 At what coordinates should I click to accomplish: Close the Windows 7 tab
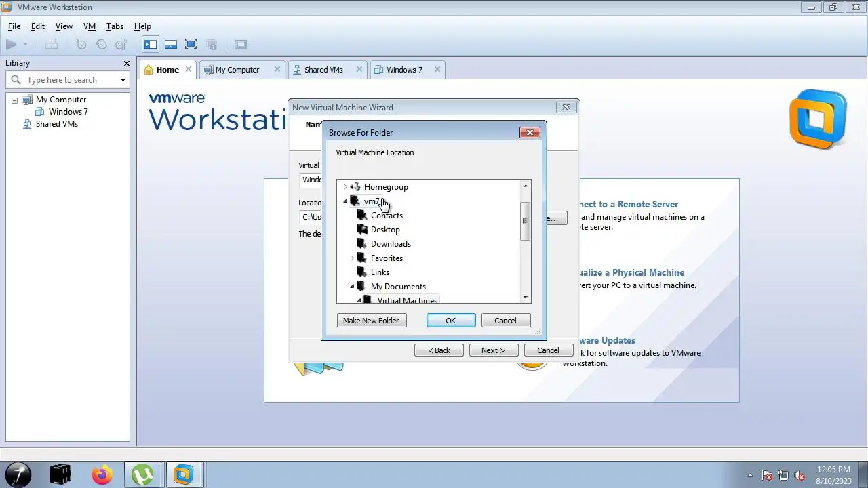(x=437, y=69)
